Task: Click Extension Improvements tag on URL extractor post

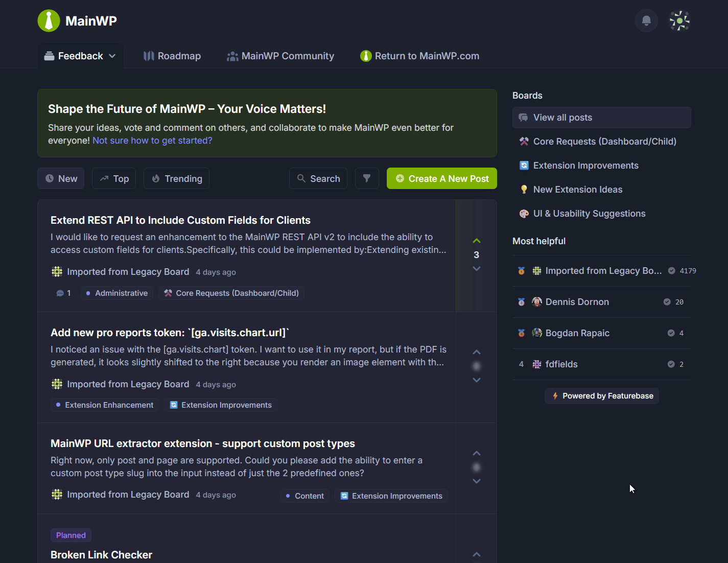Action: point(391,496)
